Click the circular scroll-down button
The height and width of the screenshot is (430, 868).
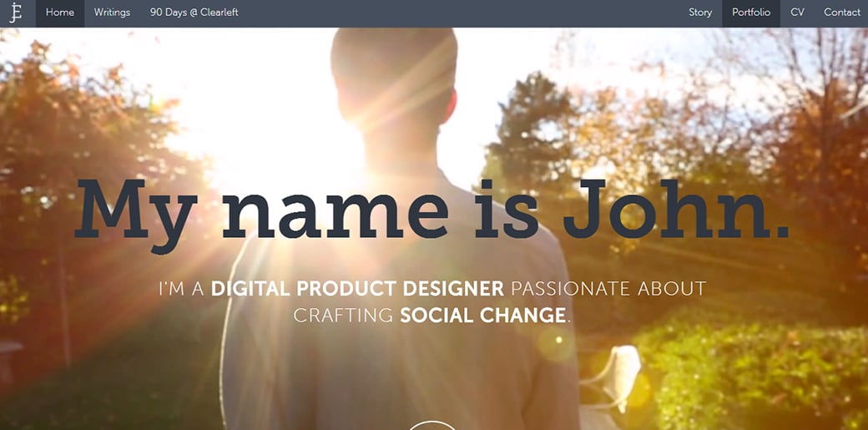[432, 426]
